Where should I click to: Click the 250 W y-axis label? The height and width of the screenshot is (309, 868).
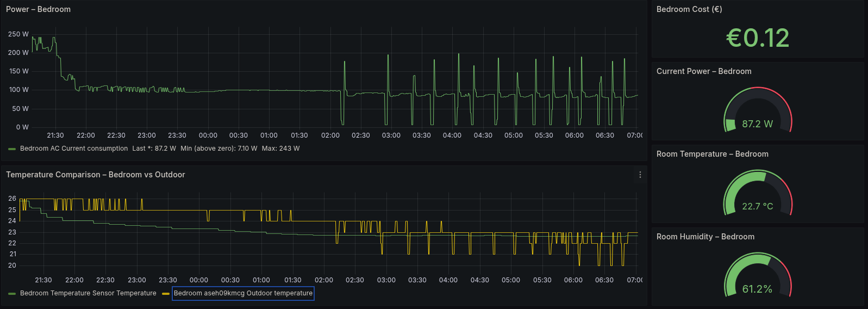(18, 34)
